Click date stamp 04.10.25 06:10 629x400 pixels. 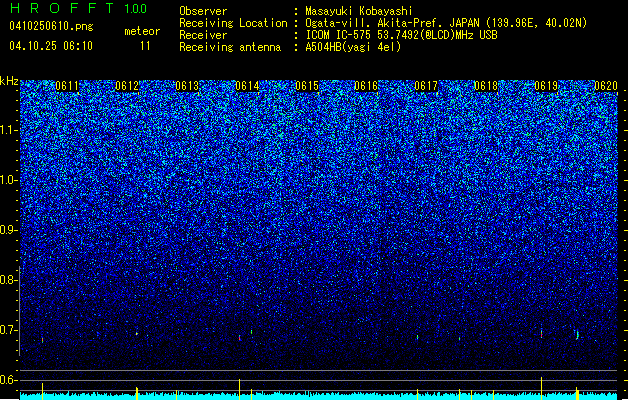tap(51, 46)
